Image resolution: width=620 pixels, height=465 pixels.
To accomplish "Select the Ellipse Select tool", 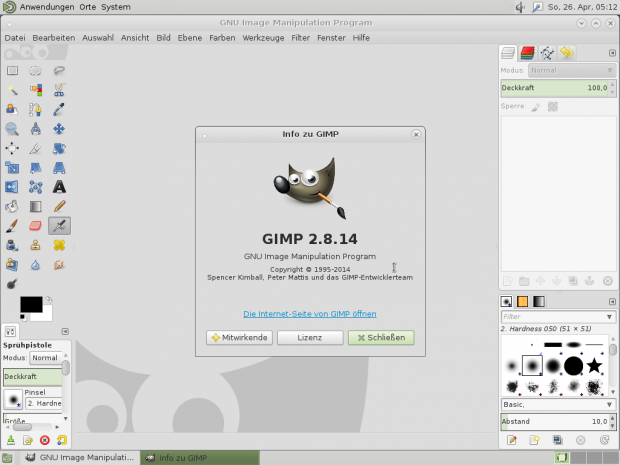I will pos(36,71).
